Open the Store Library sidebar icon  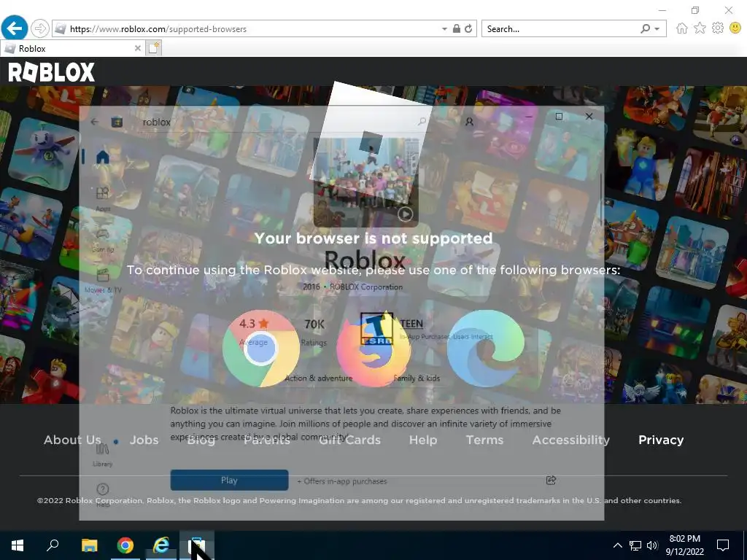102,454
